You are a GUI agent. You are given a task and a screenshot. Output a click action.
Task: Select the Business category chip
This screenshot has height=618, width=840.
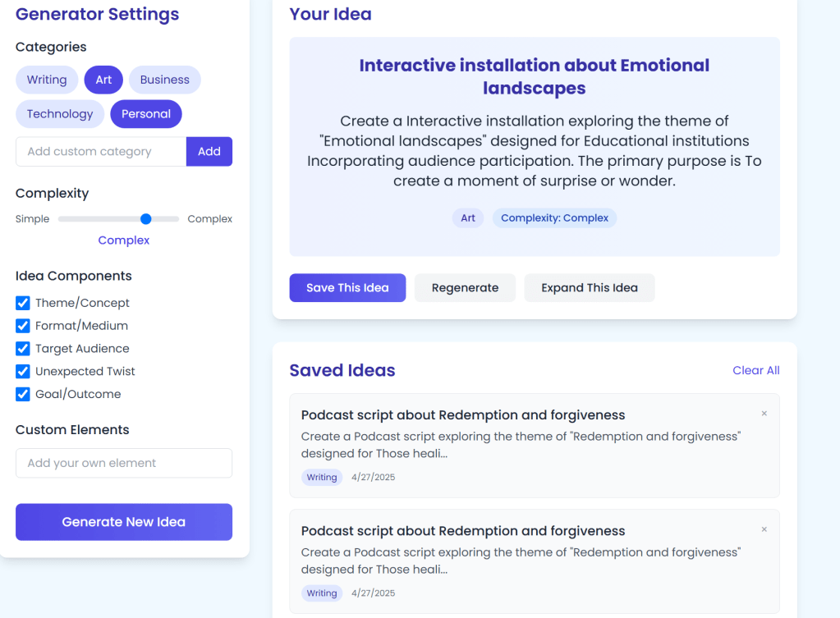click(164, 80)
